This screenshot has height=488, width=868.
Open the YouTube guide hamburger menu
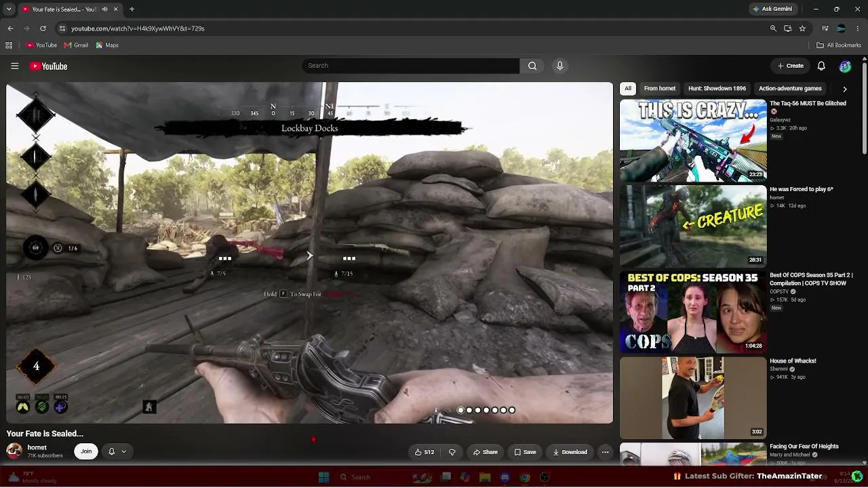click(x=14, y=66)
